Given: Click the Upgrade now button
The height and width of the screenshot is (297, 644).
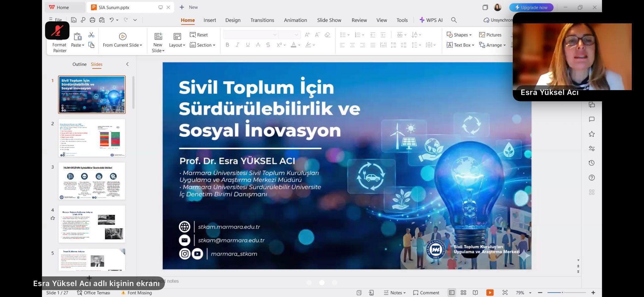Looking at the screenshot, I should click(531, 7).
